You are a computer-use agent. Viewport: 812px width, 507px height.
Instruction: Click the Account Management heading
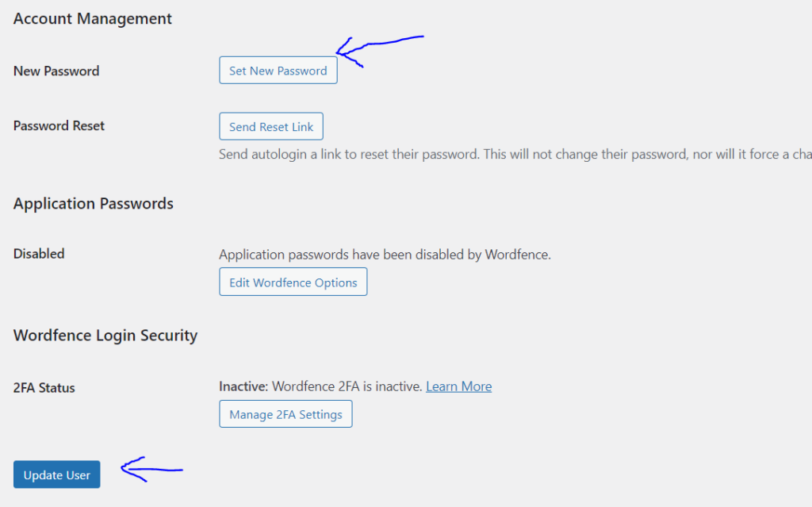tap(92, 19)
